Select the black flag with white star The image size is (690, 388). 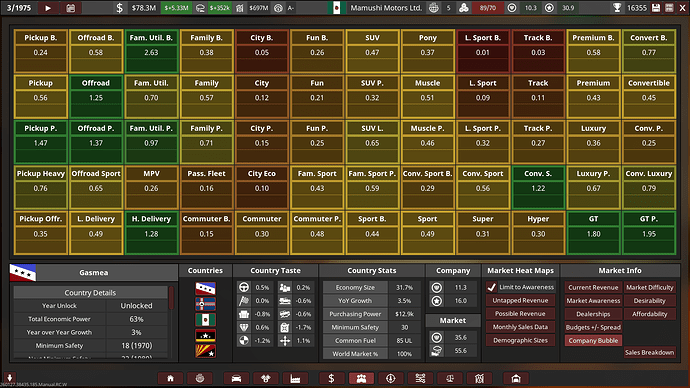click(x=206, y=335)
